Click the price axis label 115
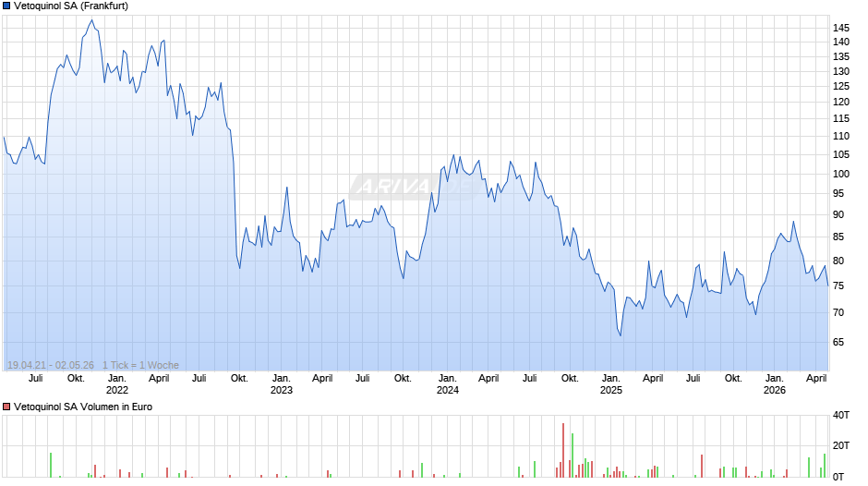 point(841,118)
